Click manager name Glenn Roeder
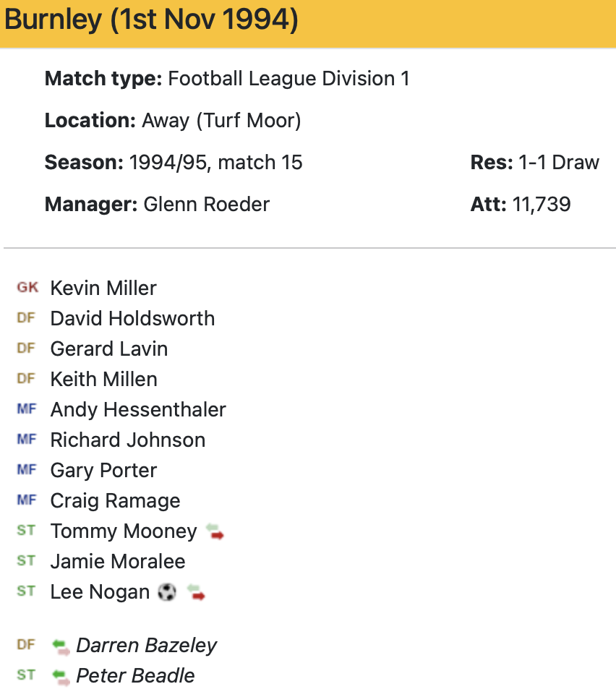The width and height of the screenshot is (616, 697). pos(206,205)
